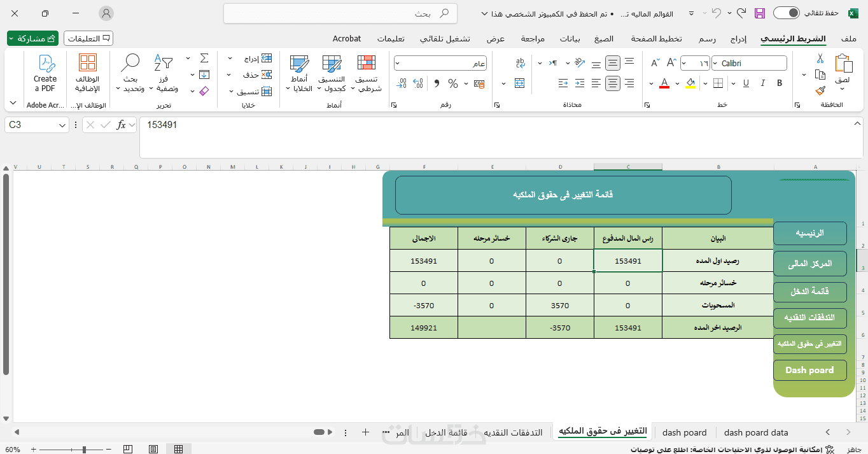Switch to the قائمة الدخل sheet tab
Screen dimensions: 868x454
[x=446, y=432]
